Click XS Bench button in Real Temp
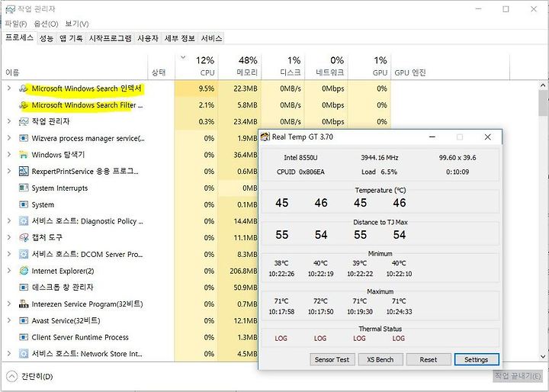Viewport: 549px width, 392px height. tap(380, 359)
